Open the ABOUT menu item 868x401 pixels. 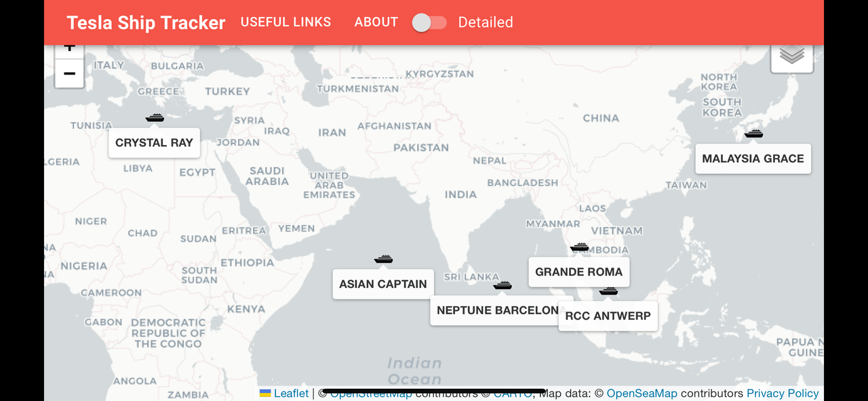(376, 22)
